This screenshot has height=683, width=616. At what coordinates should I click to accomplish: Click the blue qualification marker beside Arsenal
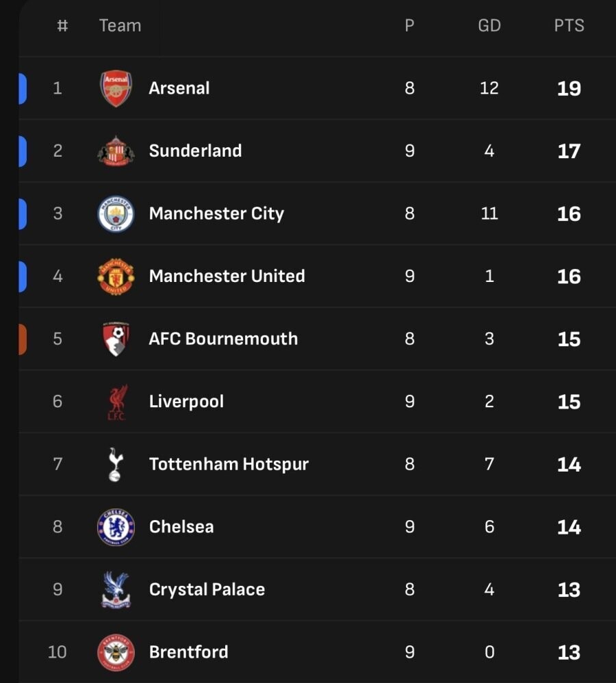[23, 88]
